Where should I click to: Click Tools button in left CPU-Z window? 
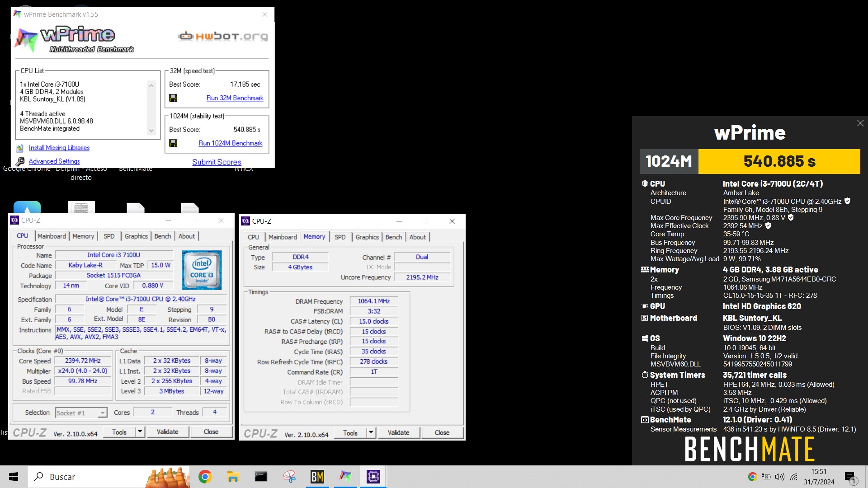click(119, 432)
